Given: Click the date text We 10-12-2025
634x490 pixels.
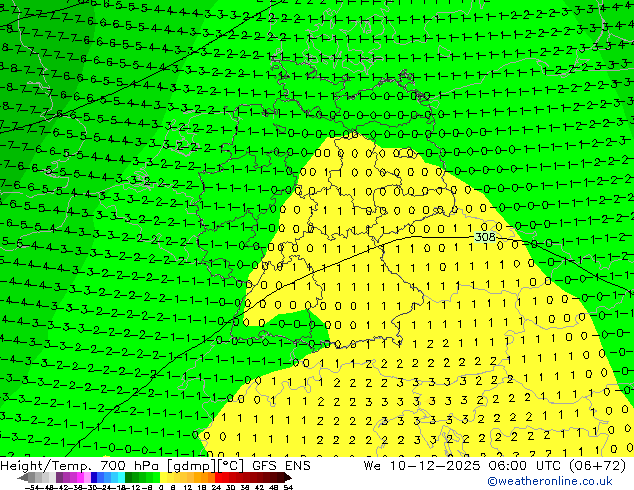Looking at the screenshot, I should coord(423,466).
